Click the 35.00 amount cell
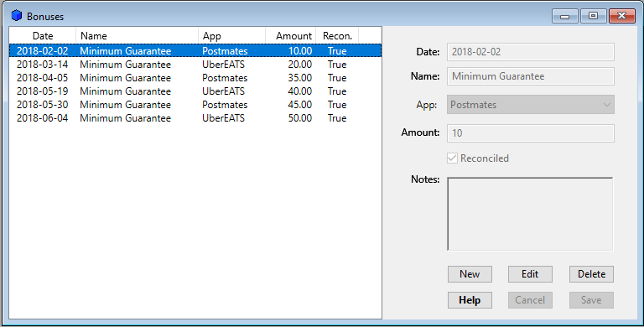Screen dimensions: 644x327 (x=300, y=78)
